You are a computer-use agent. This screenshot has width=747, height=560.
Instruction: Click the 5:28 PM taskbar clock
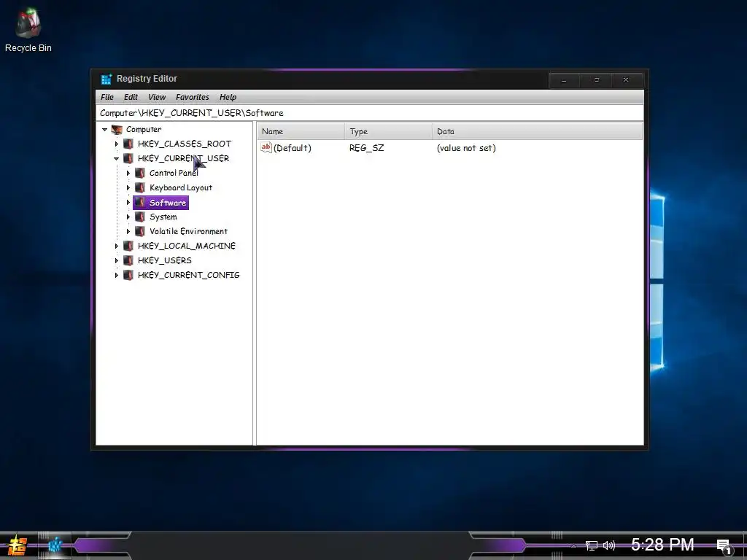662,545
